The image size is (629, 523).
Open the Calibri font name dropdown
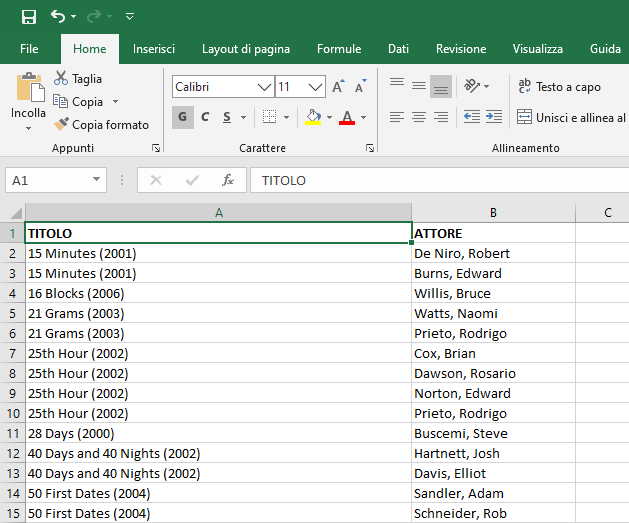[x=265, y=87]
